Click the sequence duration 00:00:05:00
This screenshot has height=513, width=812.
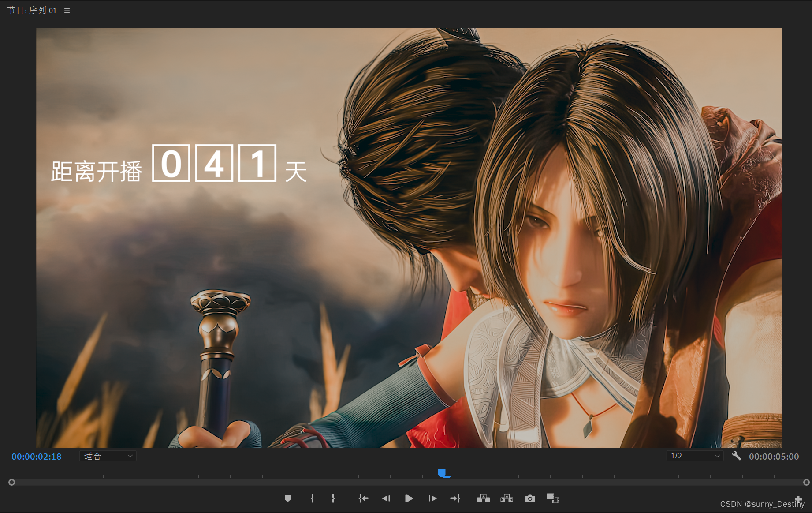click(774, 457)
